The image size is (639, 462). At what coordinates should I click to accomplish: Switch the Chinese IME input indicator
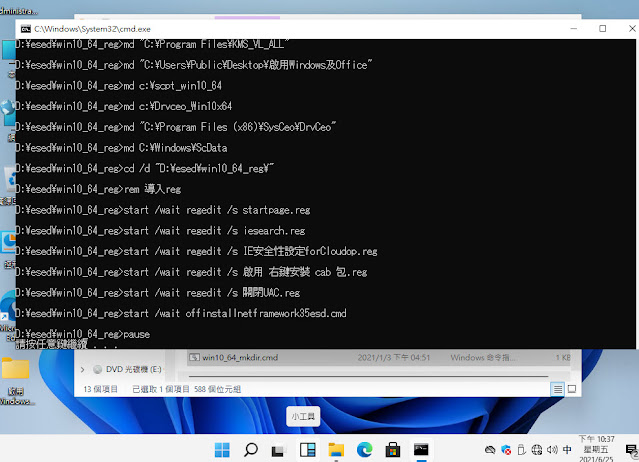click(567, 450)
